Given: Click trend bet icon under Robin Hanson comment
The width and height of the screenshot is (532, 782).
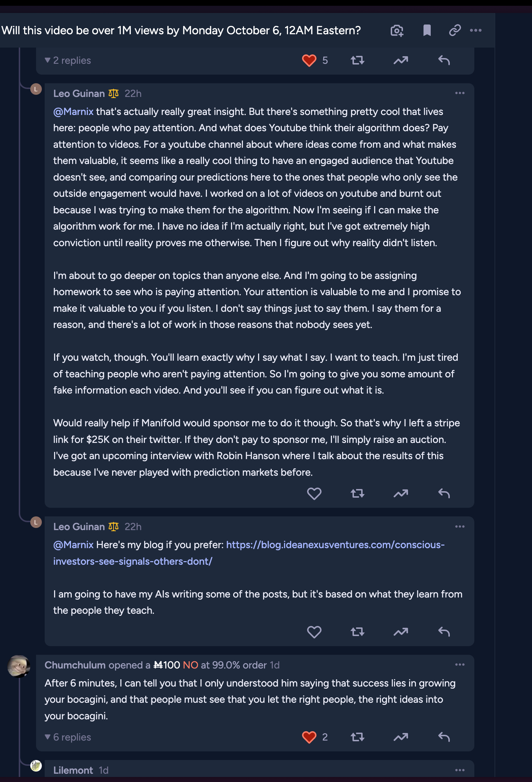Looking at the screenshot, I should point(400,493).
